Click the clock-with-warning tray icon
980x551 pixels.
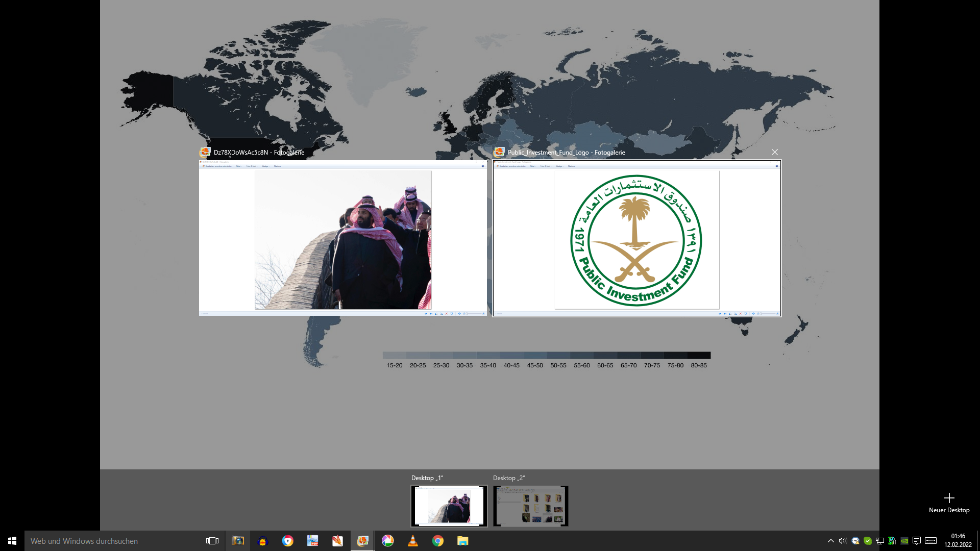[x=855, y=541]
